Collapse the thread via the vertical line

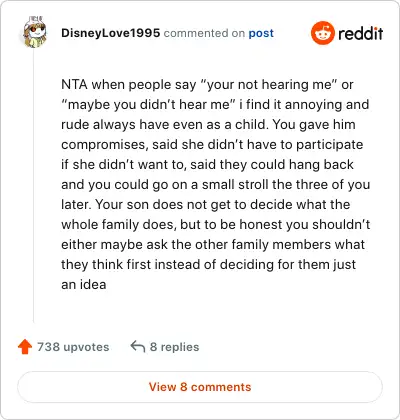click(x=34, y=186)
